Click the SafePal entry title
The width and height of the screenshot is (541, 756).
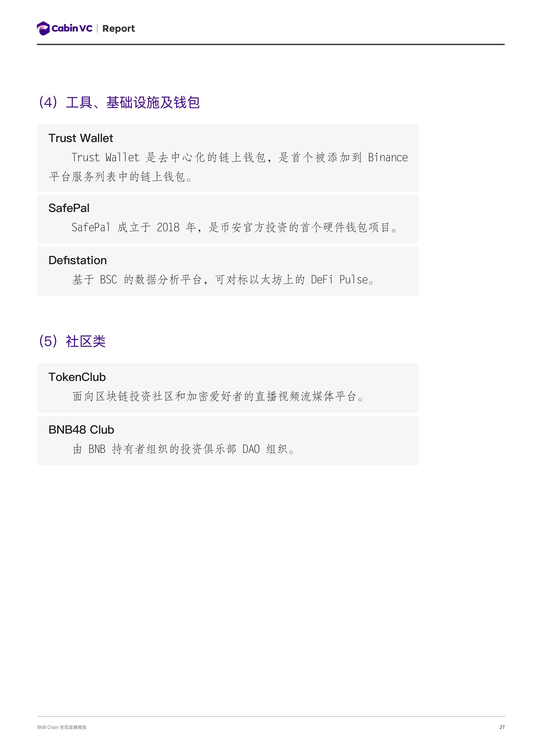pos(69,208)
